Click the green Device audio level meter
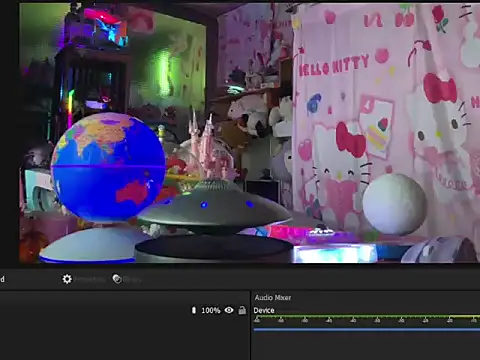480x360 pixels. pyautogui.click(x=367, y=316)
